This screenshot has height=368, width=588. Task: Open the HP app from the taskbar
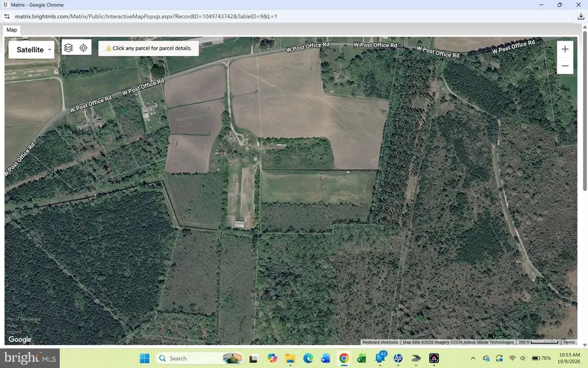click(x=398, y=358)
